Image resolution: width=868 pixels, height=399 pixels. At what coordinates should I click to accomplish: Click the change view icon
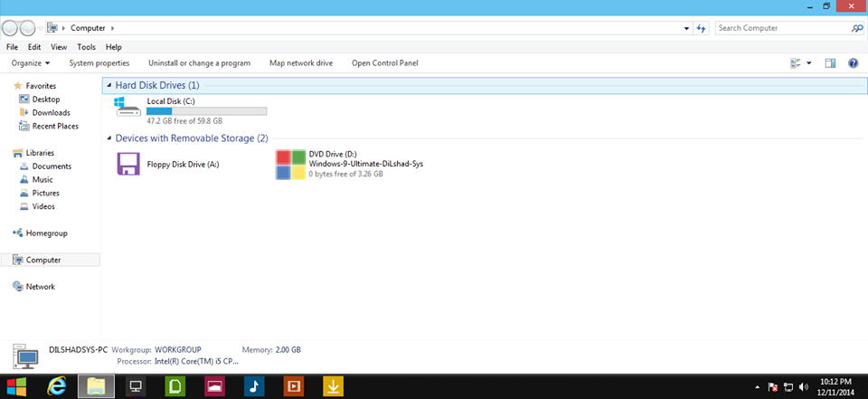click(796, 63)
